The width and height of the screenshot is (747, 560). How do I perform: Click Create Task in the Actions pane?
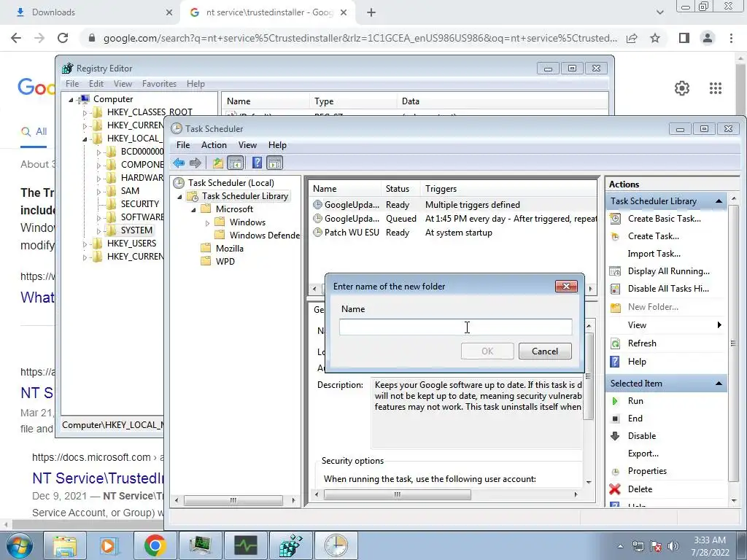click(x=653, y=236)
